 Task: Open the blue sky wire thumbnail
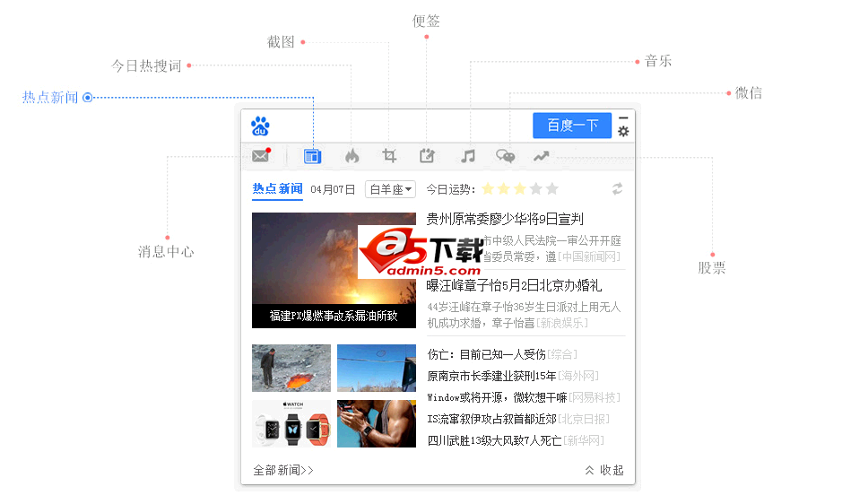(x=377, y=368)
